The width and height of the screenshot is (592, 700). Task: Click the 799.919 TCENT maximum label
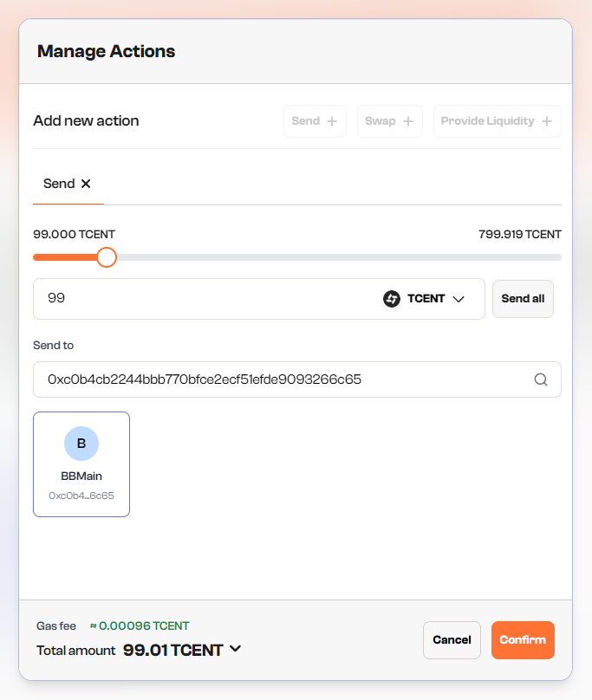pyautogui.click(x=519, y=235)
